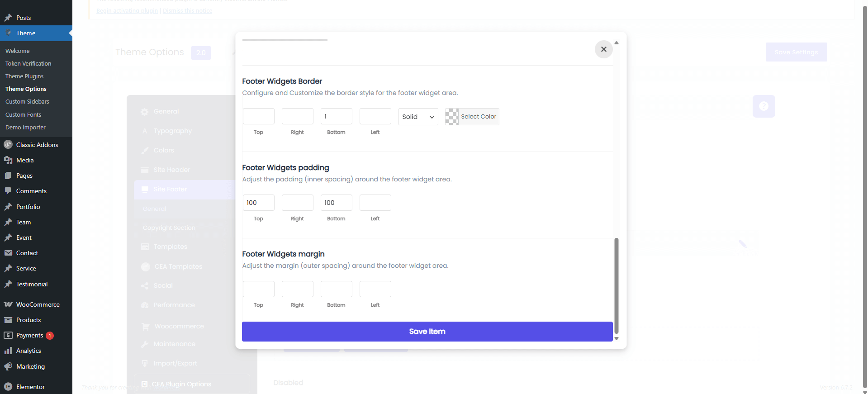
Task: Click the transparent border color swatch
Action: click(x=452, y=117)
